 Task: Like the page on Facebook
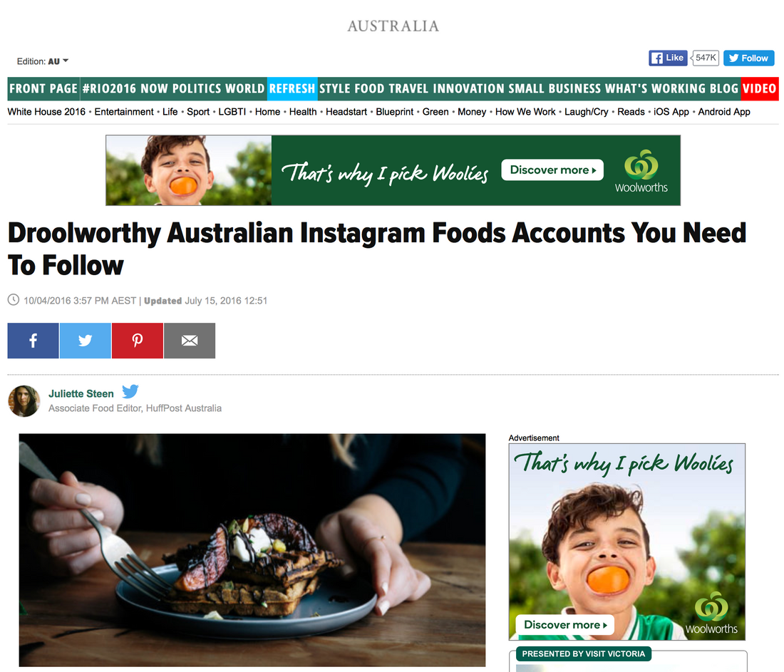[x=668, y=58]
